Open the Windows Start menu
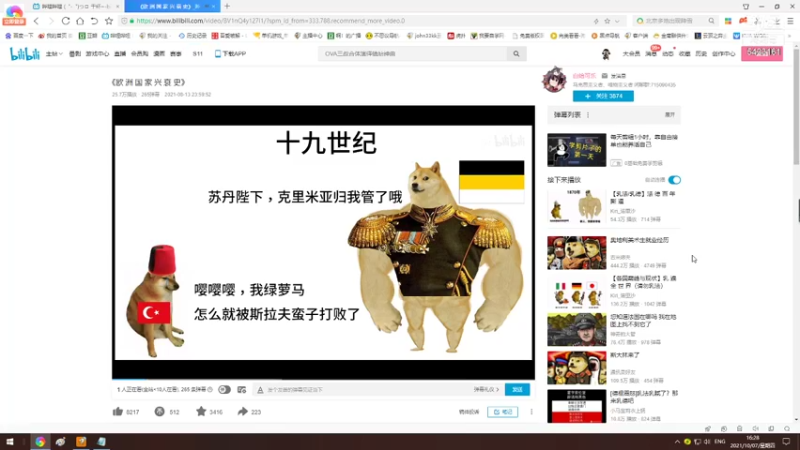800x450 pixels. coord(10,441)
